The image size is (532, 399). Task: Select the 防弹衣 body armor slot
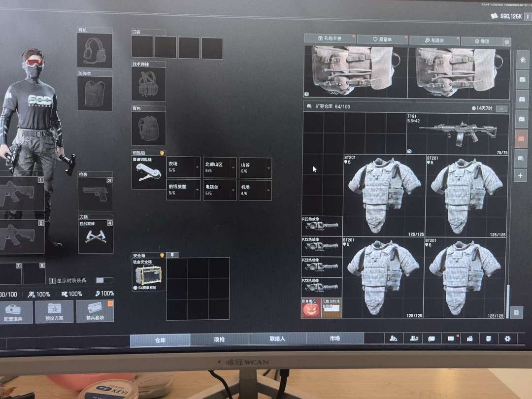(95, 93)
